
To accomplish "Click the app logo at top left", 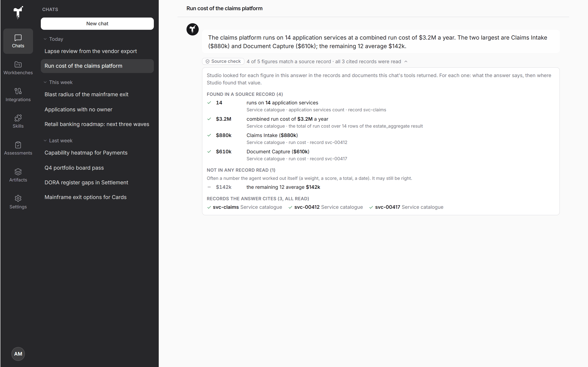I will (18, 12).
